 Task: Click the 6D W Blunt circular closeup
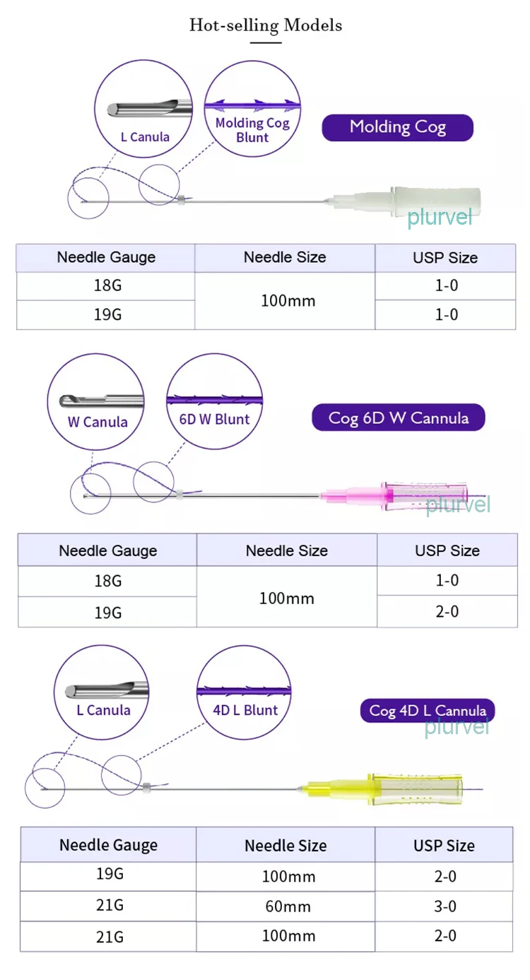214,401
